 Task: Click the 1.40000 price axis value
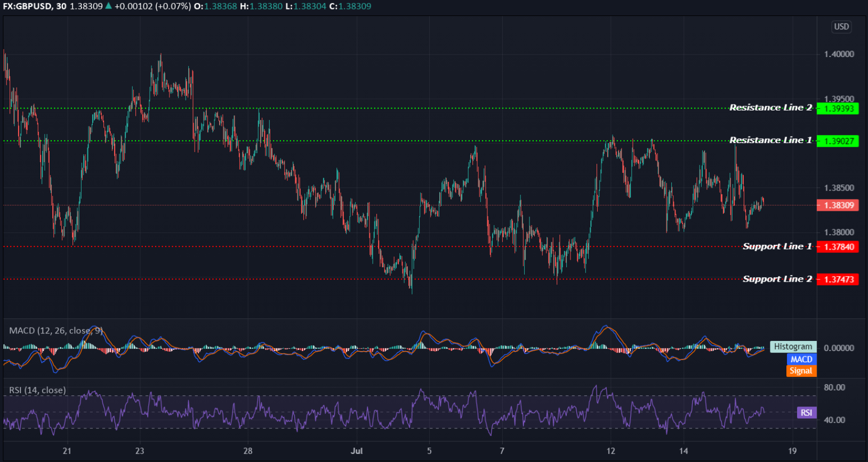click(x=839, y=54)
